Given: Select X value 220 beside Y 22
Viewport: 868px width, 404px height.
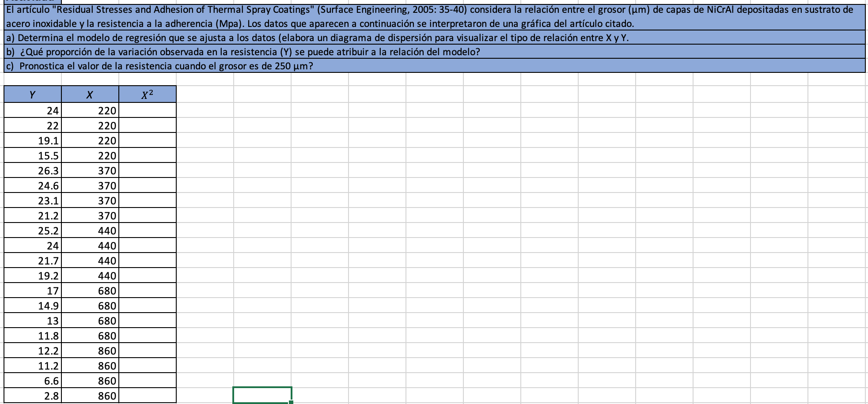Looking at the screenshot, I should point(90,125).
